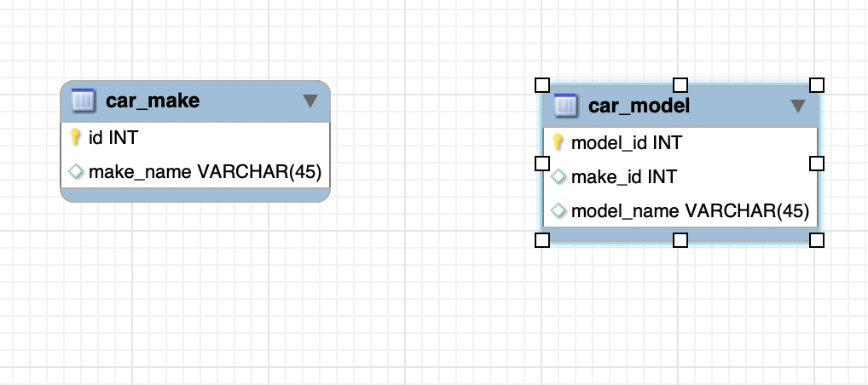The height and width of the screenshot is (385, 868).
Task: Click the car_model table icon
Action: (x=565, y=106)
